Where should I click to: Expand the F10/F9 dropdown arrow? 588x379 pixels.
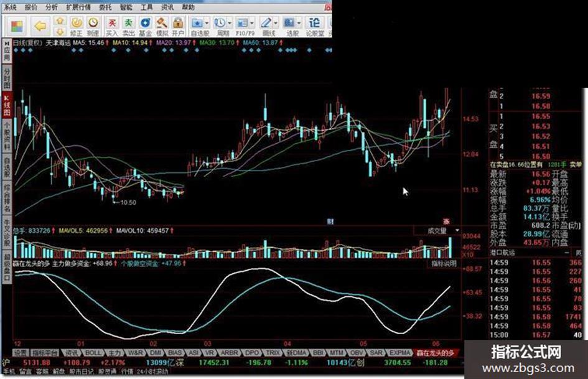tap(252, 23)
